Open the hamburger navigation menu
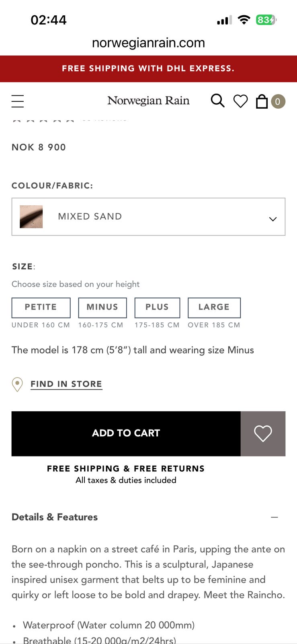Image resolution: width=297 pixels, height=644 pixels. (x=18, y=101)
